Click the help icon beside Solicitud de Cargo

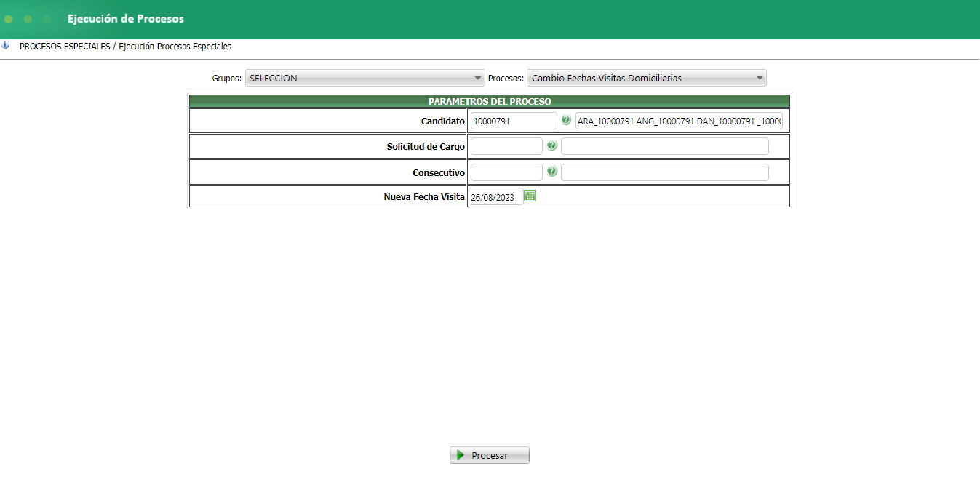pos(551,145)
